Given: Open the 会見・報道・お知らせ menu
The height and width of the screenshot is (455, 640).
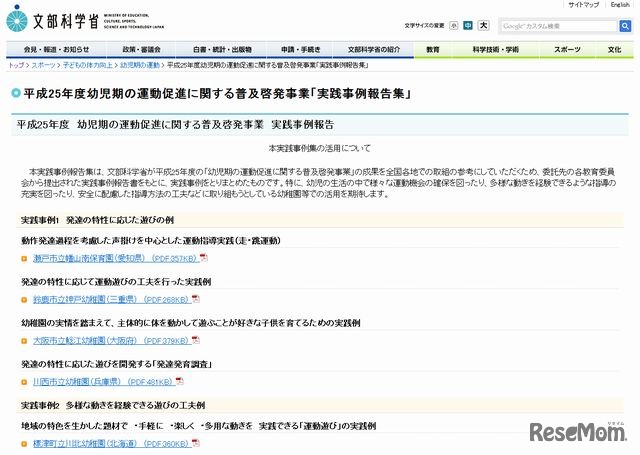Looking at the screenshot, I should point(56,50).
